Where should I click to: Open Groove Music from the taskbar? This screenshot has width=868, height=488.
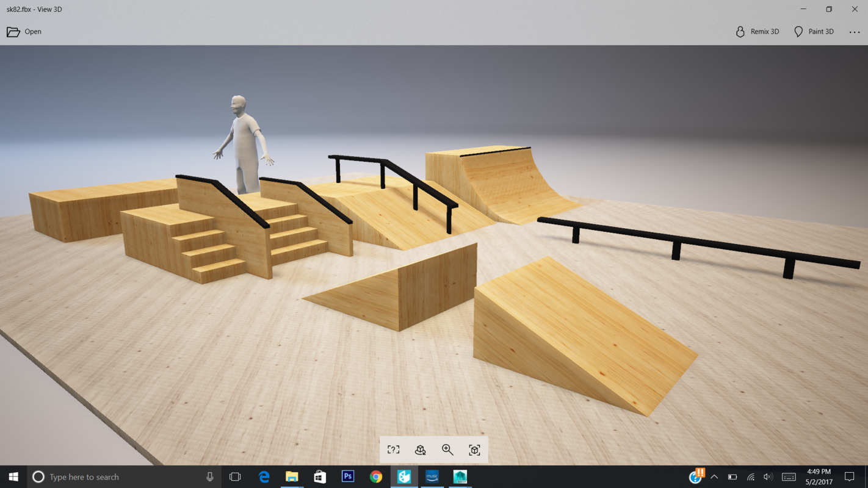pos(432,476)
